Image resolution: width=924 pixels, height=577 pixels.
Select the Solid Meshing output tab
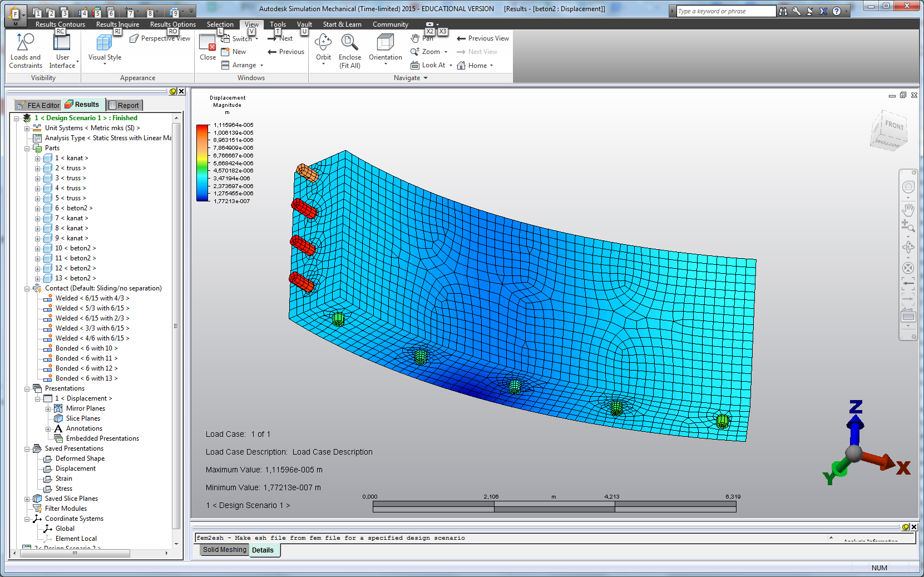[x=224, y=550]
